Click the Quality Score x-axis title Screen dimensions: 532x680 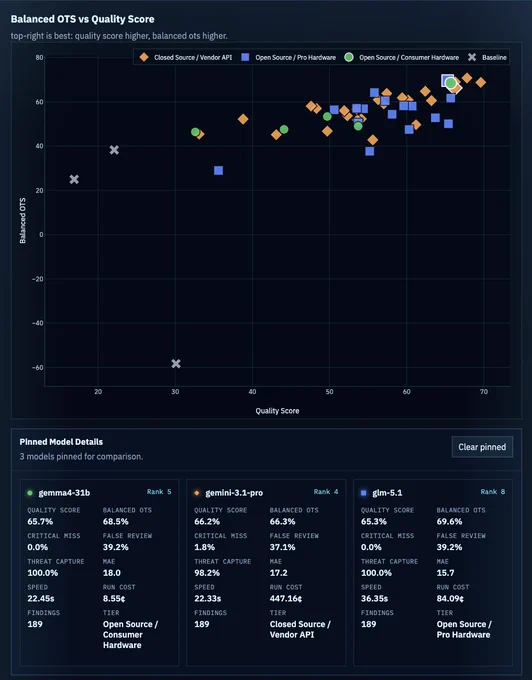point(277,411)
